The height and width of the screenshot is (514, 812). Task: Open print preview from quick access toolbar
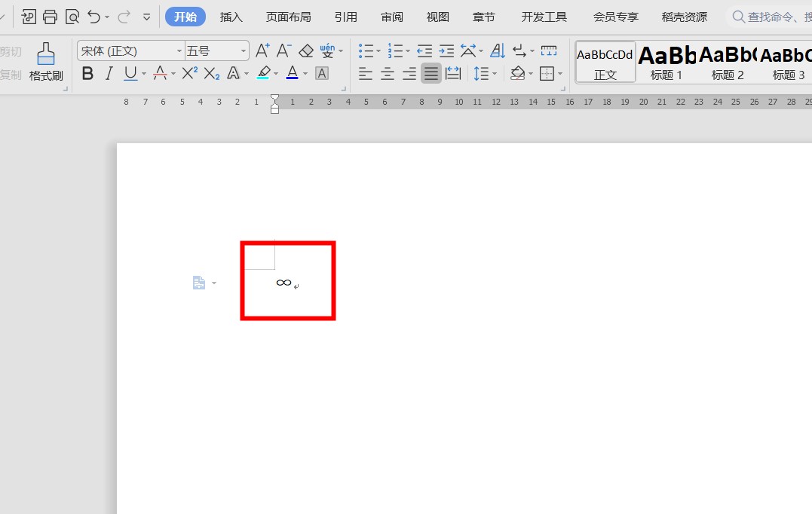[72, 17]
